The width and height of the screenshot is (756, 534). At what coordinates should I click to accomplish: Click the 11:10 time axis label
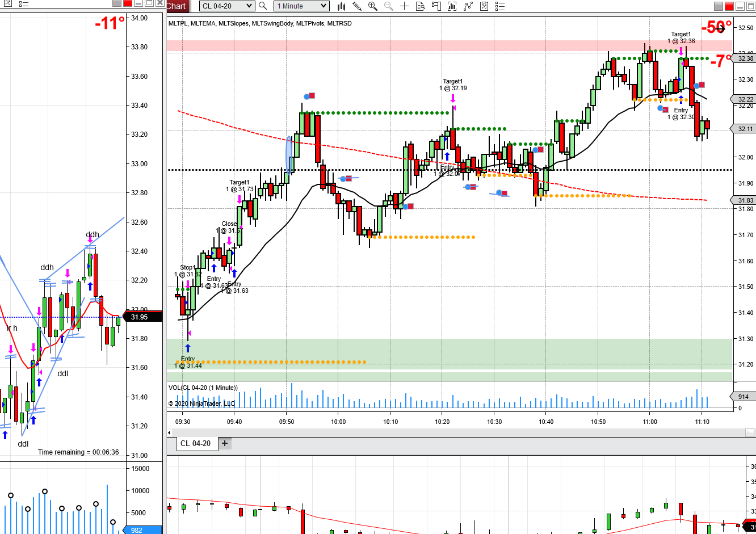pyautogui.click(x=702, y=422)
